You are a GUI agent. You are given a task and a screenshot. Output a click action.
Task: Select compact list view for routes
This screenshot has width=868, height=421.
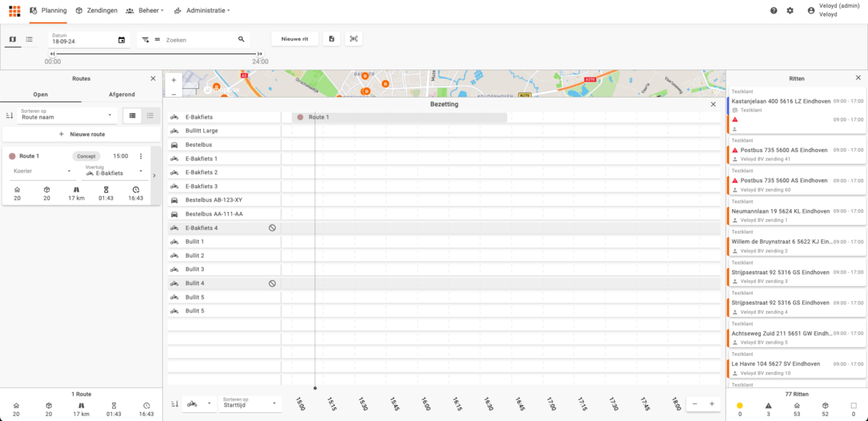pyautogui.click(x=150, y=116)
